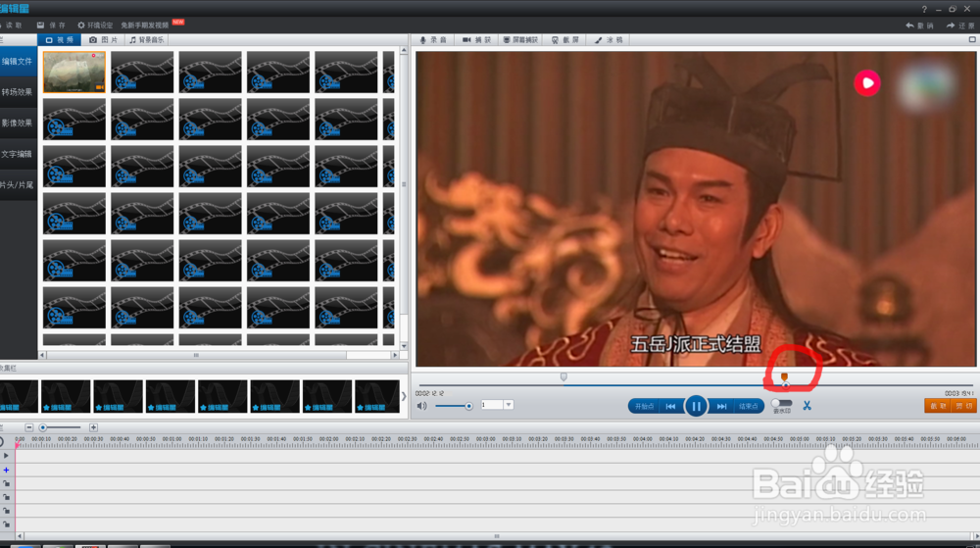Toggle the lock on the second locked track
Screen dimensions: 980x548
(6, 497)
